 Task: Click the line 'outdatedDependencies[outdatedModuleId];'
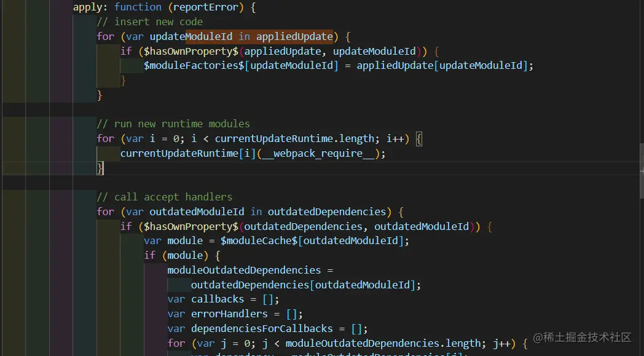(x=306, y=285)
